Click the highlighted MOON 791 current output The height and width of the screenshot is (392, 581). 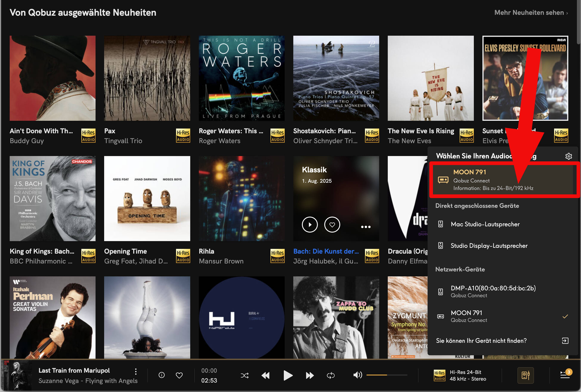click(503, 179)
